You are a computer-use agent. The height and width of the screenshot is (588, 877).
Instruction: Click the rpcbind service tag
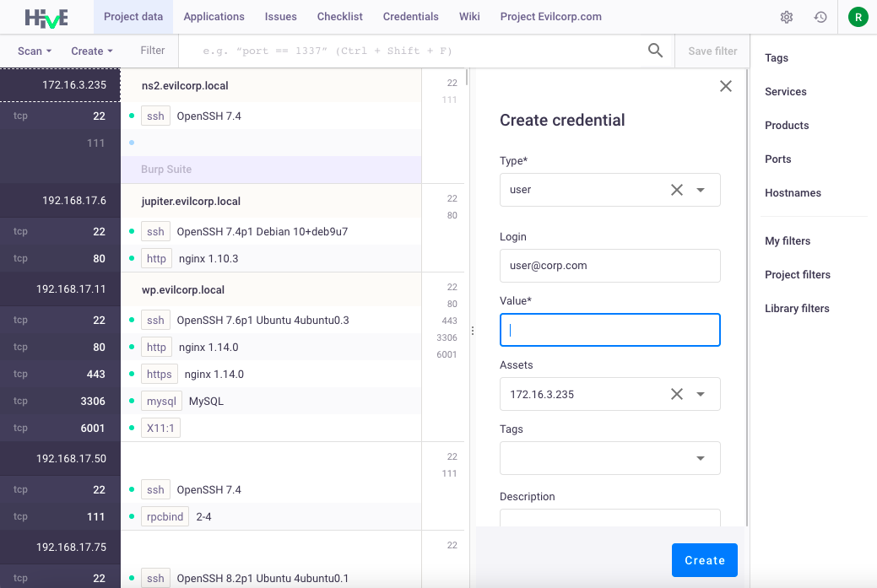pyautogui.click(x=165, y=516)
